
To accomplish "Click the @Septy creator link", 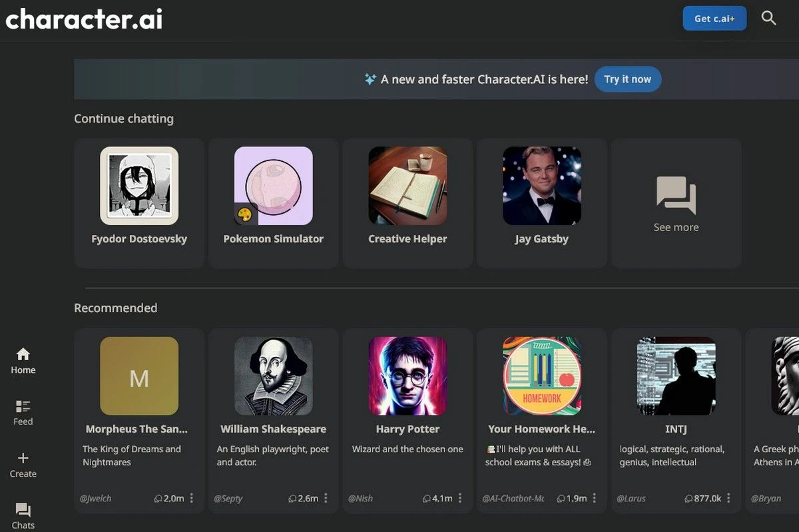I will point(228,498).
